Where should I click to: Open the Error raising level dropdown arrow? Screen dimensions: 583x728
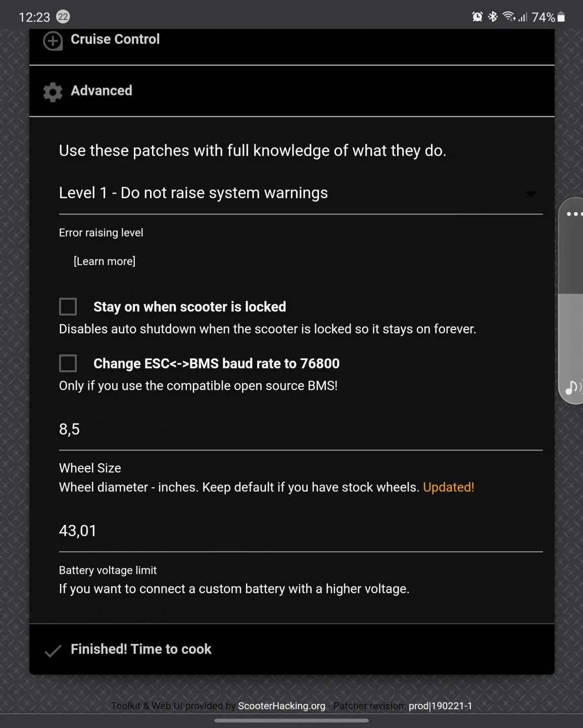tap(530, 194)
